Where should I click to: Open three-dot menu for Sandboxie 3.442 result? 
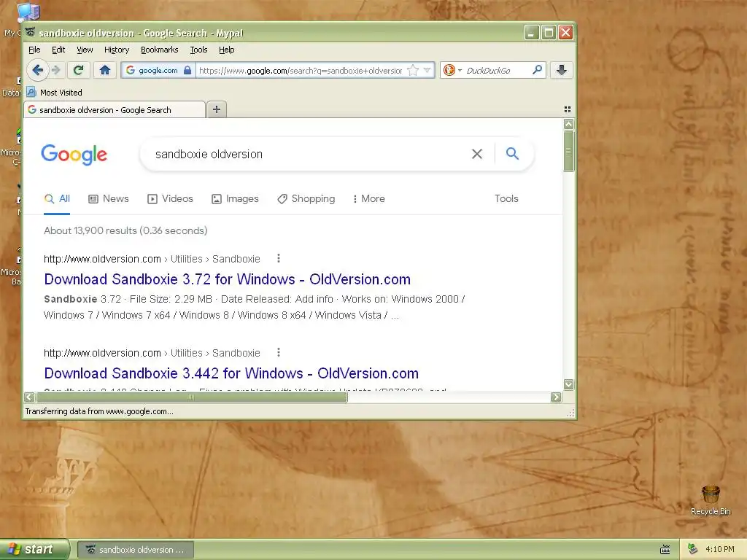pos(279,352)
